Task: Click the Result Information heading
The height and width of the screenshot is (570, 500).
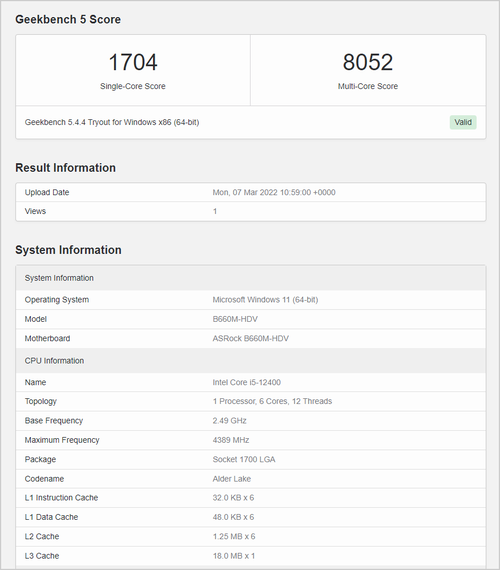Action: 65,168
